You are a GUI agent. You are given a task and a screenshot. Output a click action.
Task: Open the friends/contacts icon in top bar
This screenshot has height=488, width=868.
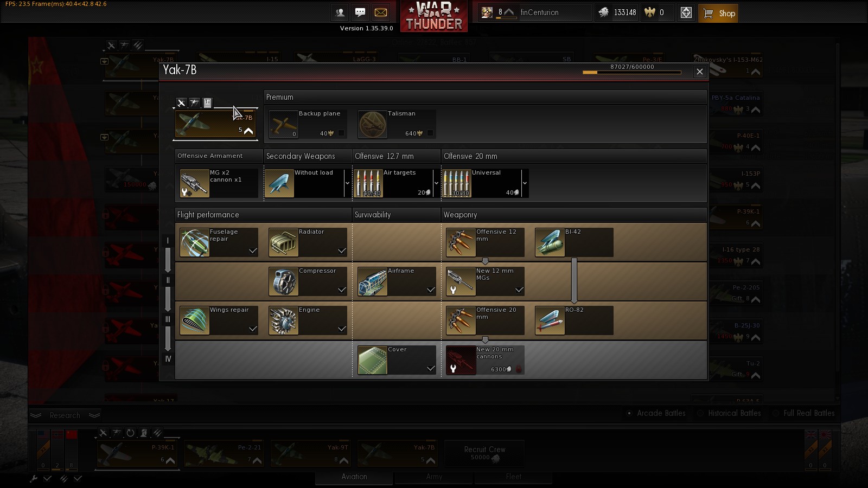(x=340, y=12)
